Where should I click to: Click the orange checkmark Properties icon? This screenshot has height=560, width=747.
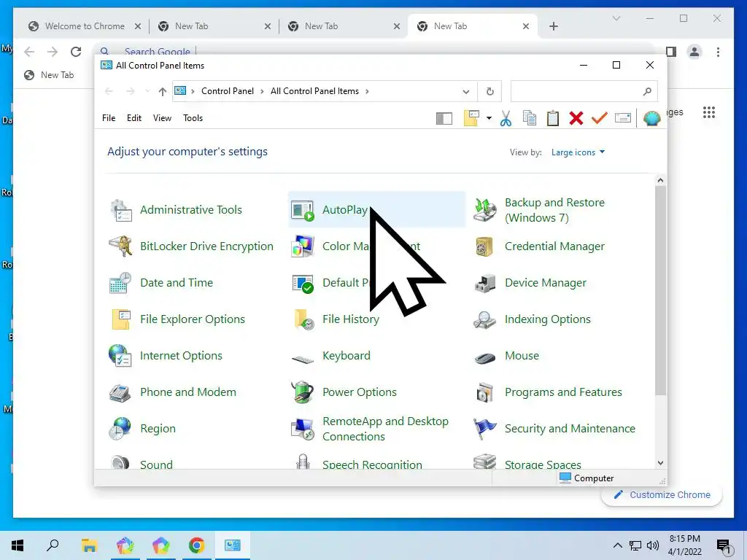(x=600, y=118)
